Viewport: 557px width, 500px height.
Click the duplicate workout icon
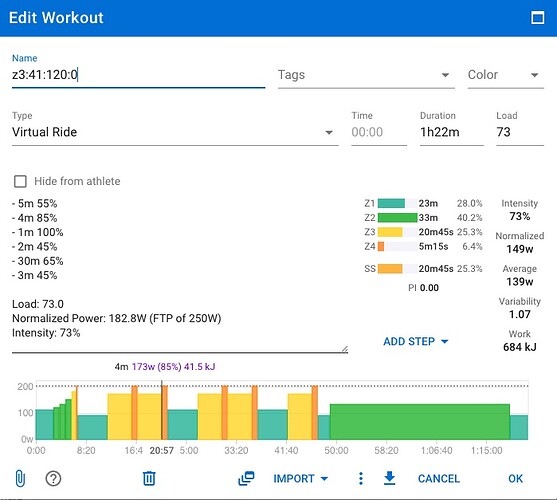coord(246,478)
